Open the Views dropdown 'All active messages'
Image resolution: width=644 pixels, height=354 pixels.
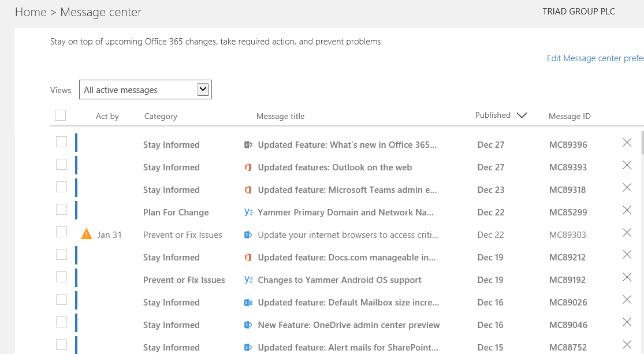pyautogui.click(x=146, y=90)
